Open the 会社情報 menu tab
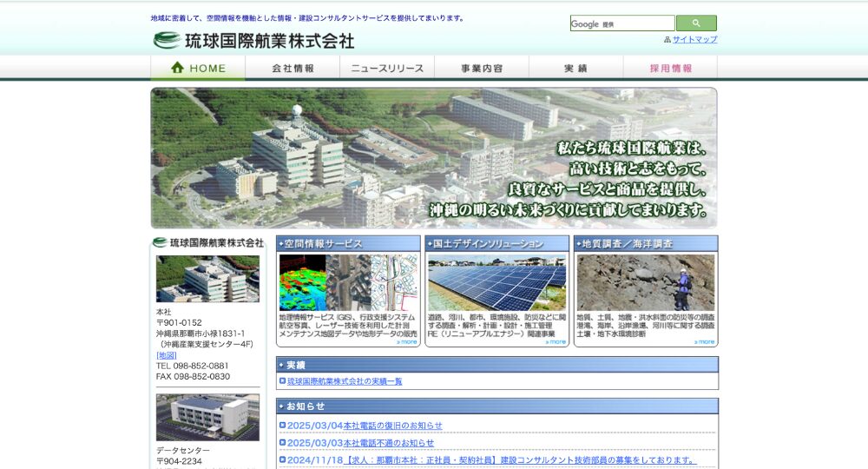The image size is (868, 469). click(293, 68)
